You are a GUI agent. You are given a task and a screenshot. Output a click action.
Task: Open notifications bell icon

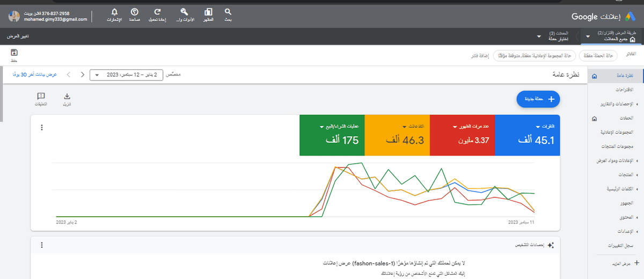(x=114, y=12)
